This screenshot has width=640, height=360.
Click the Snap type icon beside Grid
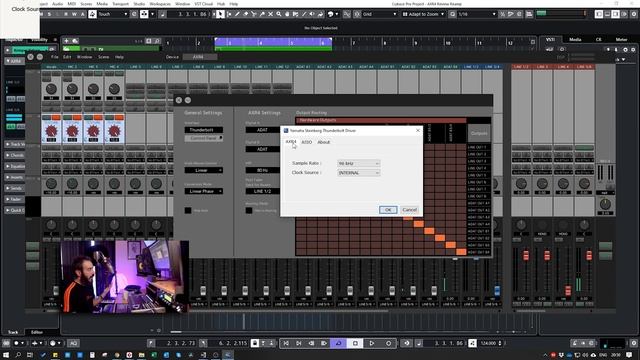(357, 14)
